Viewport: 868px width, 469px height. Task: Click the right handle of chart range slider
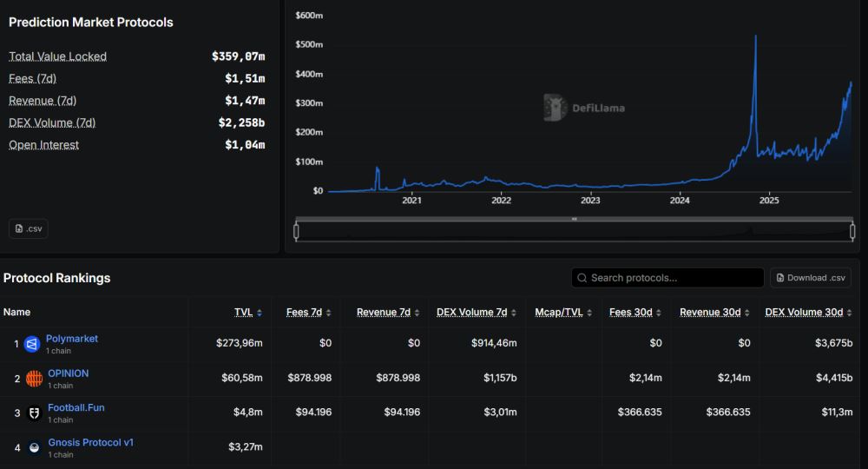(x=852, y=231)
